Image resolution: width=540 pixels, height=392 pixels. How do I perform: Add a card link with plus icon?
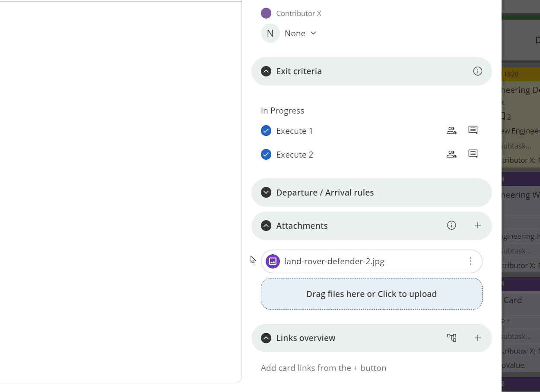click(x=477, y=338)
